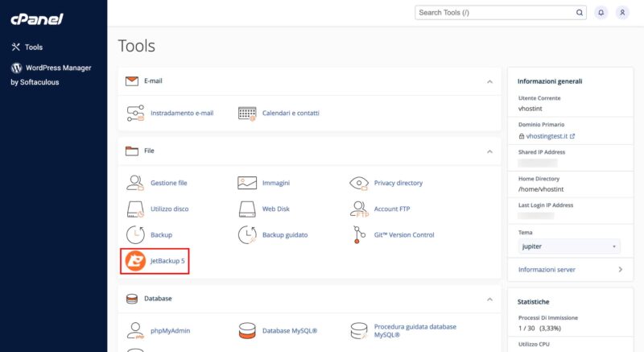Viewport: 644px width, 352px height.
Task: Click the phpMyAdmin icon
Action: pos(135,330)
